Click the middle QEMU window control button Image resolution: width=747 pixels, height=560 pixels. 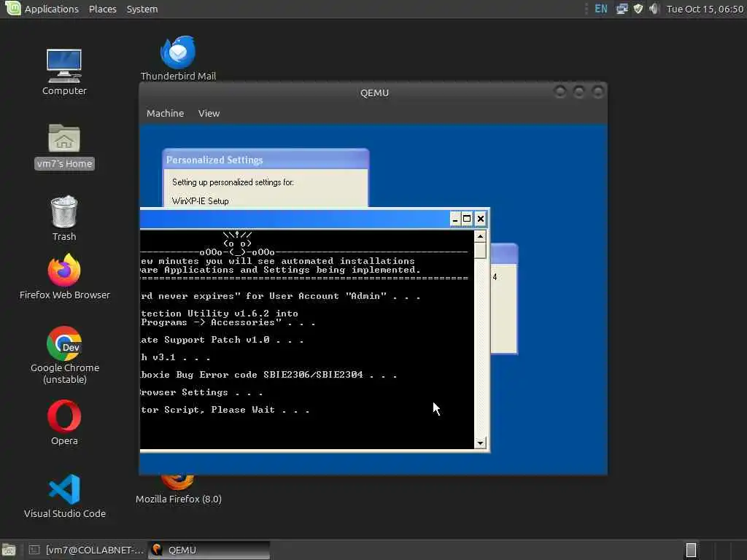point(578,92)
